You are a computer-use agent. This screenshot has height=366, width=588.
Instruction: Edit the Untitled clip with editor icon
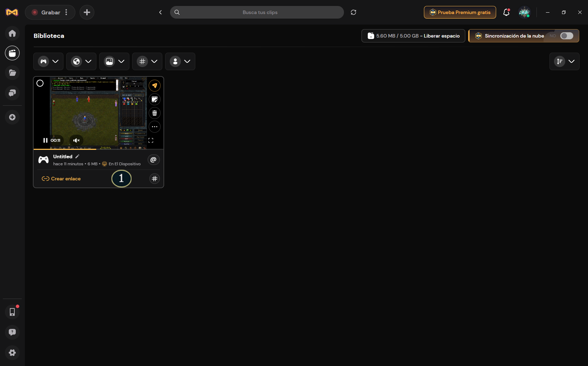pos(155,99)
